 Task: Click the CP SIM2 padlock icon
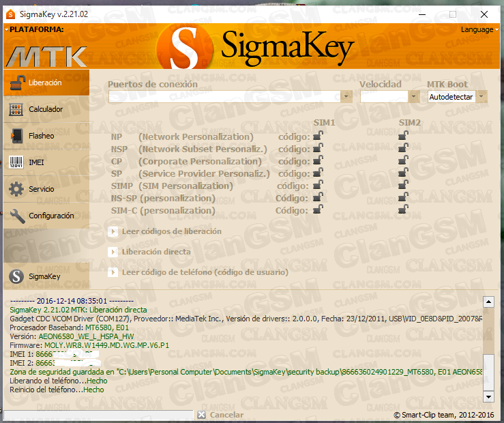[403, 160]
